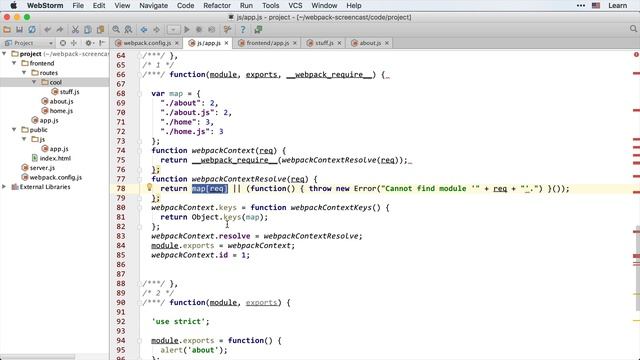Click the Cut scissors icon
Viewport: 640px width, 360px height.
[75, 29]
